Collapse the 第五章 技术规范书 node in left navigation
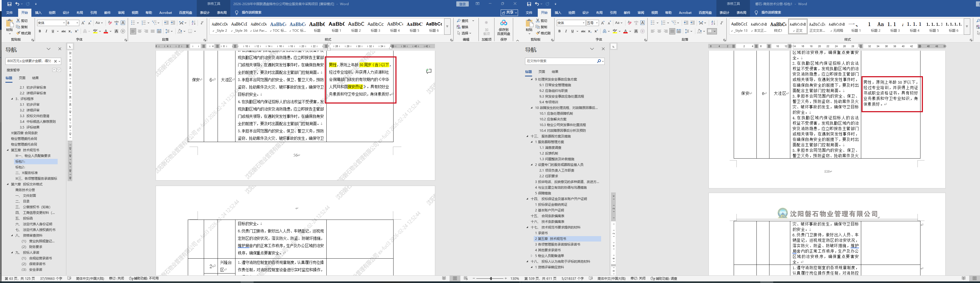Image resolution: width=980 pixels, height=283 pixels. 8,150
